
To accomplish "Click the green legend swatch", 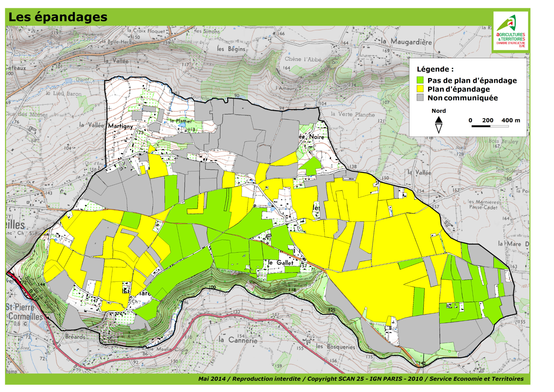I will tap(420, 80).
